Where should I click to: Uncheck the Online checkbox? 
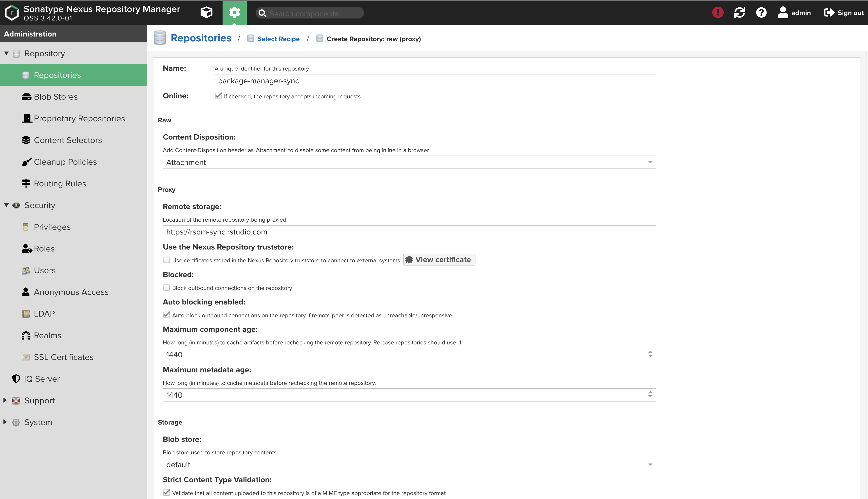[218, 96]
